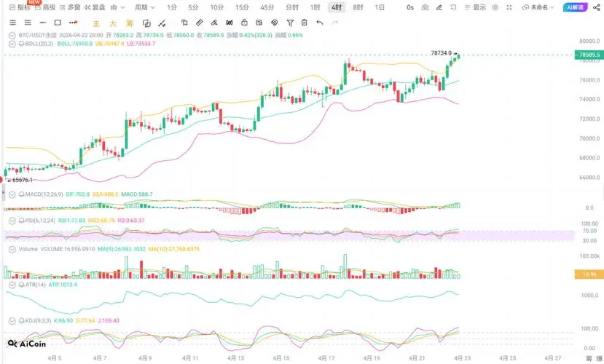The height and width of the screenshot is (364, 604).
Task: Select the 1日 timeframe
Action: coord(380,7)
